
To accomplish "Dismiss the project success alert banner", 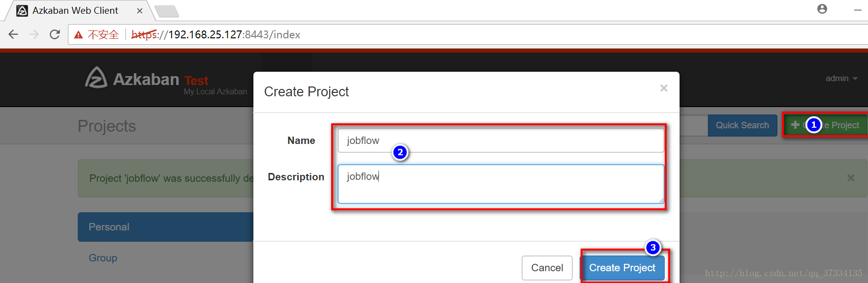I will click(850, 178).
